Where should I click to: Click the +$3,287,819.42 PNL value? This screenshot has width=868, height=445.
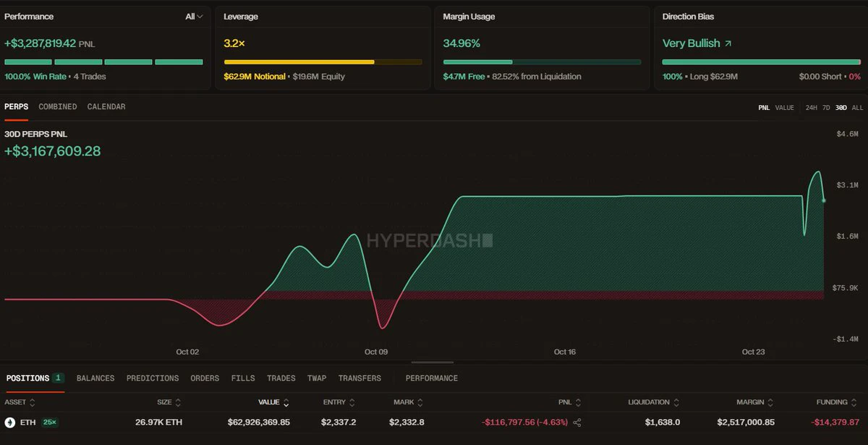tap(41, 43)
